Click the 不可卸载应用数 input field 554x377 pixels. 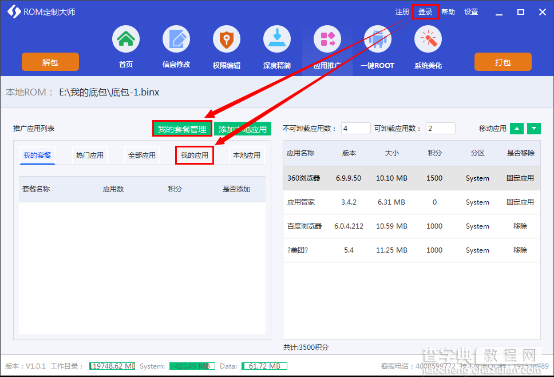coord(355,129)
